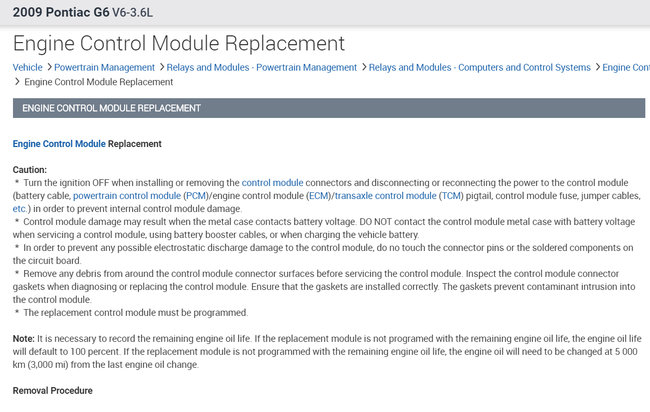Click the bold Caution label
The width and height of the screenshot is (650, 412).
pos(29,170)
